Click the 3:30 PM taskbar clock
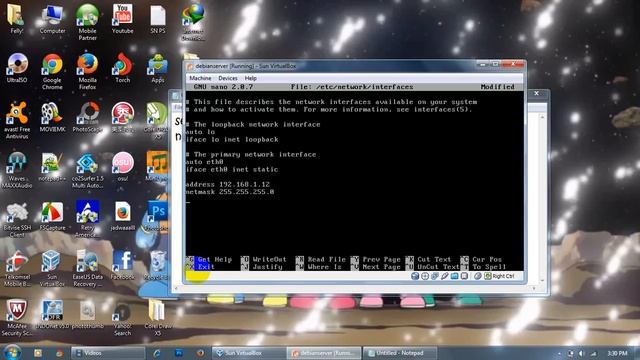The height and width of the screenshot is (360, 640). [617, 353]
